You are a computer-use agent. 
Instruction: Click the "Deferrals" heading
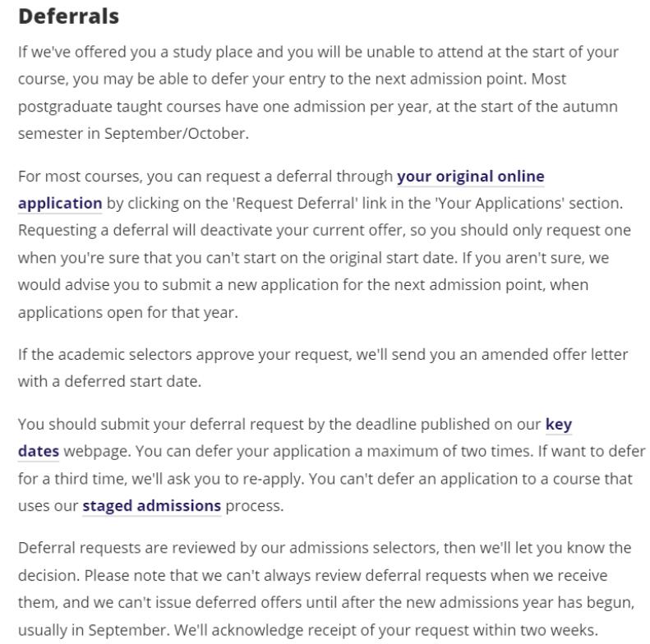[x=68, y=16]
